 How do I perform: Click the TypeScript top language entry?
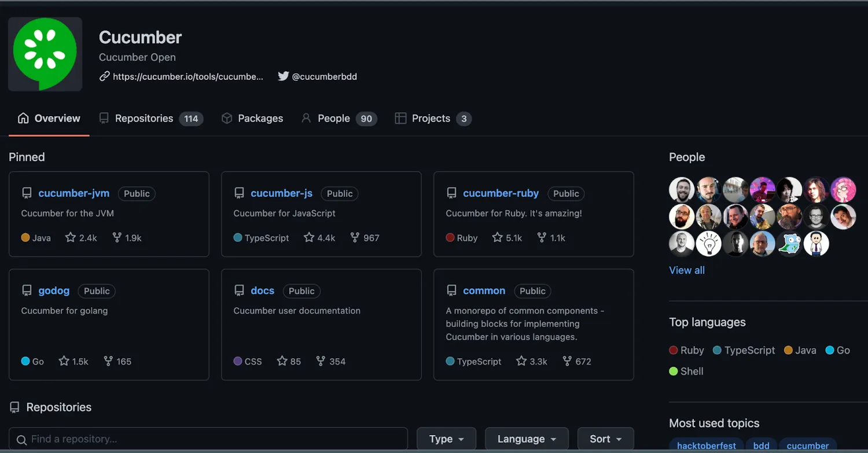tap(744, 350)
